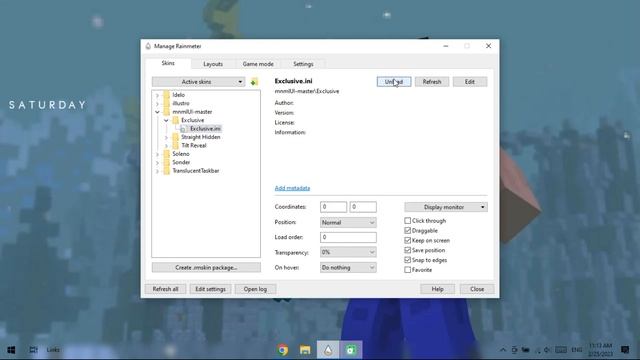This screenshot has width=640, height=360.
Task: Click the Add metadata link
Action: (292, 188)
